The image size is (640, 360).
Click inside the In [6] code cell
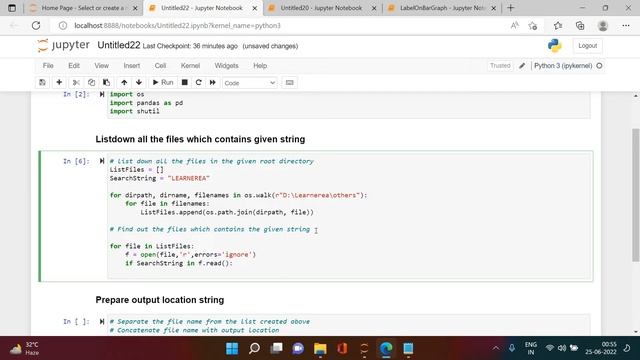pyautogui.click(x=349, y=216)
